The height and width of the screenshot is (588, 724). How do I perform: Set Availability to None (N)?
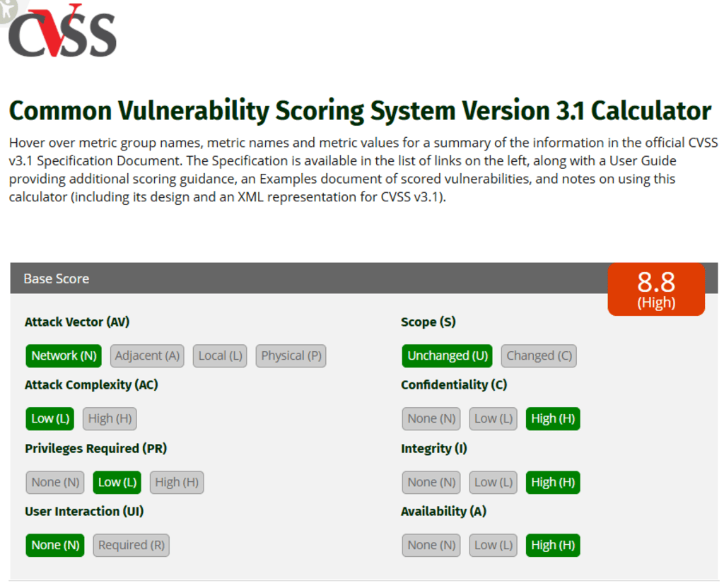pos(431,545)
